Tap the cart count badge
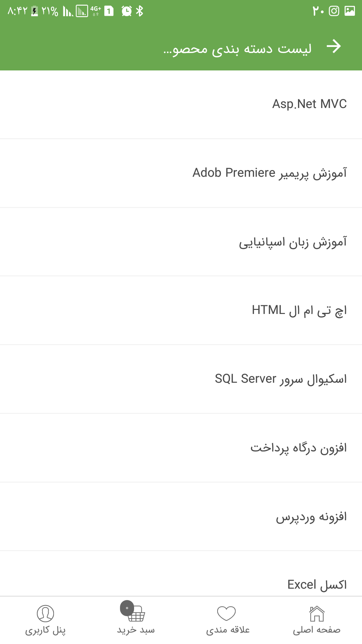 pyautogui.click(x=127, y=608)
